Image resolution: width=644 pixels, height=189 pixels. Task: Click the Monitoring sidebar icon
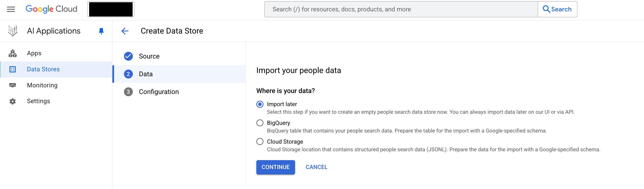13,85
